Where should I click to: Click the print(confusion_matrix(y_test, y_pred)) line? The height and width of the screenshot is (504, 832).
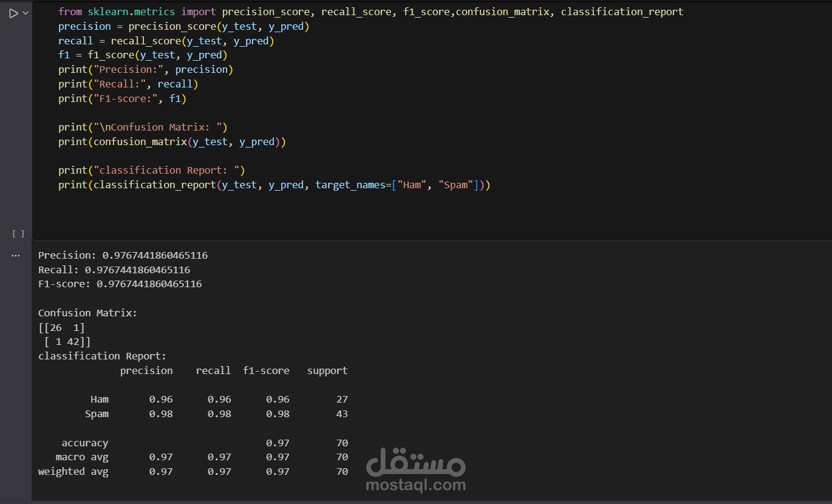pos(172,141)
